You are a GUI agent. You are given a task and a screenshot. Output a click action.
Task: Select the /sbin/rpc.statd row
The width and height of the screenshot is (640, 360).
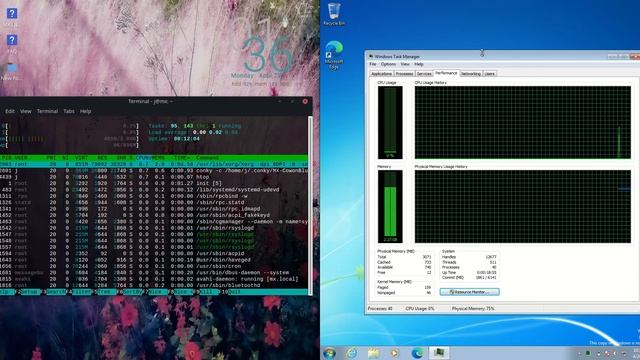154,202
